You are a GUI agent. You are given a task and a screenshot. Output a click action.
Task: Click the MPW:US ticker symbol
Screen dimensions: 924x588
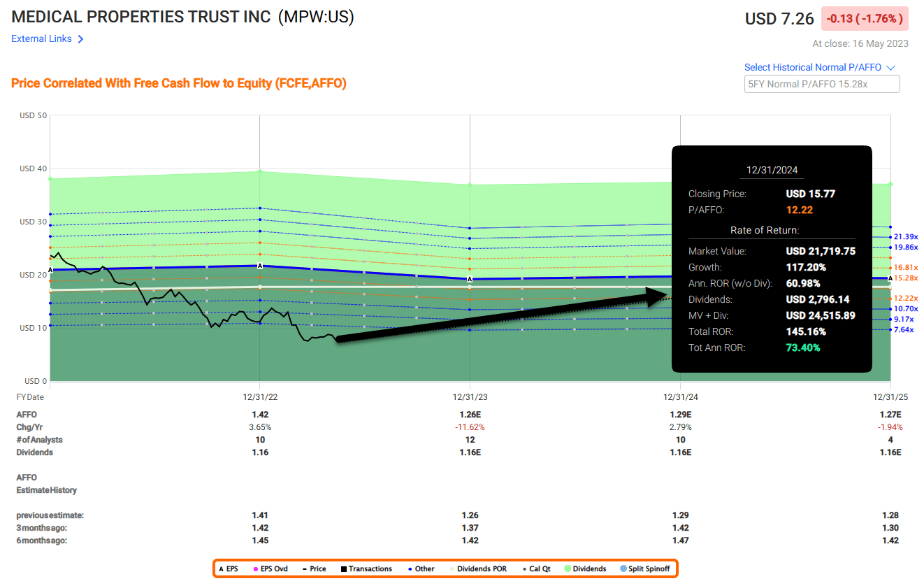coord(316,17)
